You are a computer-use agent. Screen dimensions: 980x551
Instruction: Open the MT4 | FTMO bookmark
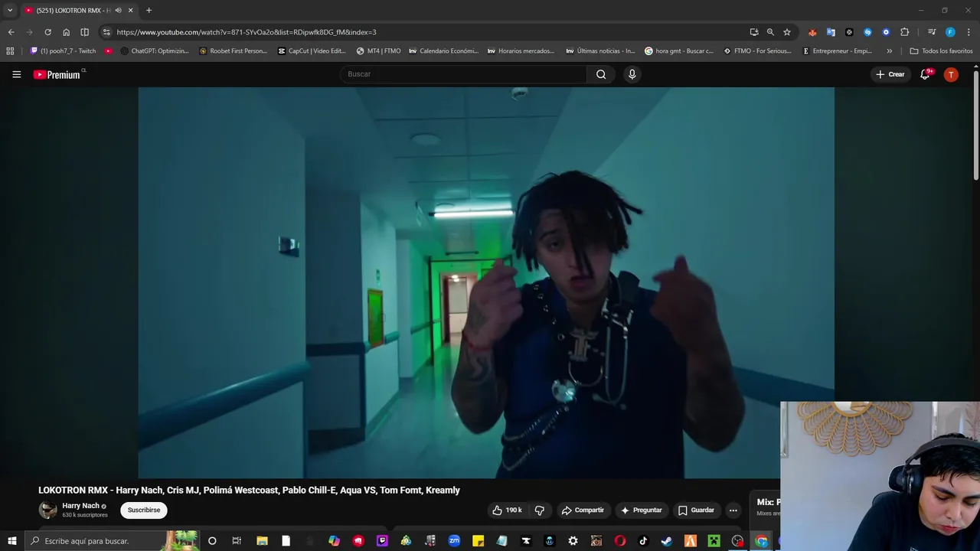coord(378,51)
